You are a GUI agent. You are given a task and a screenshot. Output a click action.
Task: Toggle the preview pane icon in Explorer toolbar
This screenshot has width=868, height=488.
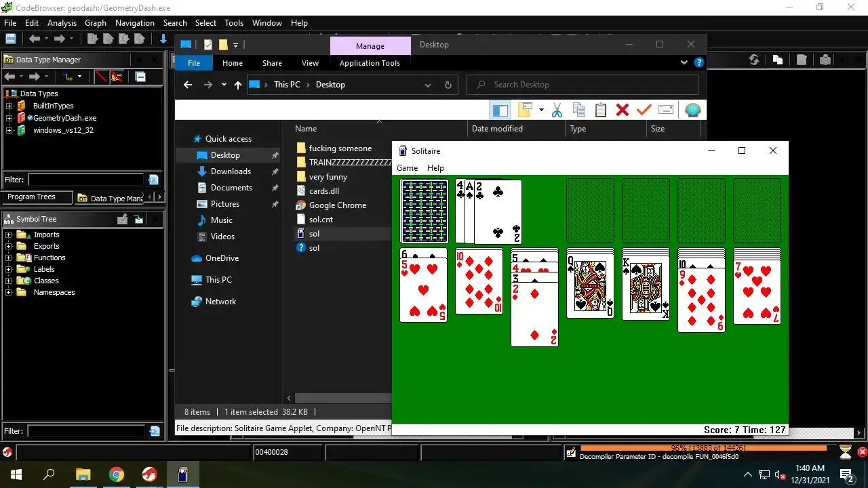pos(500,110)
